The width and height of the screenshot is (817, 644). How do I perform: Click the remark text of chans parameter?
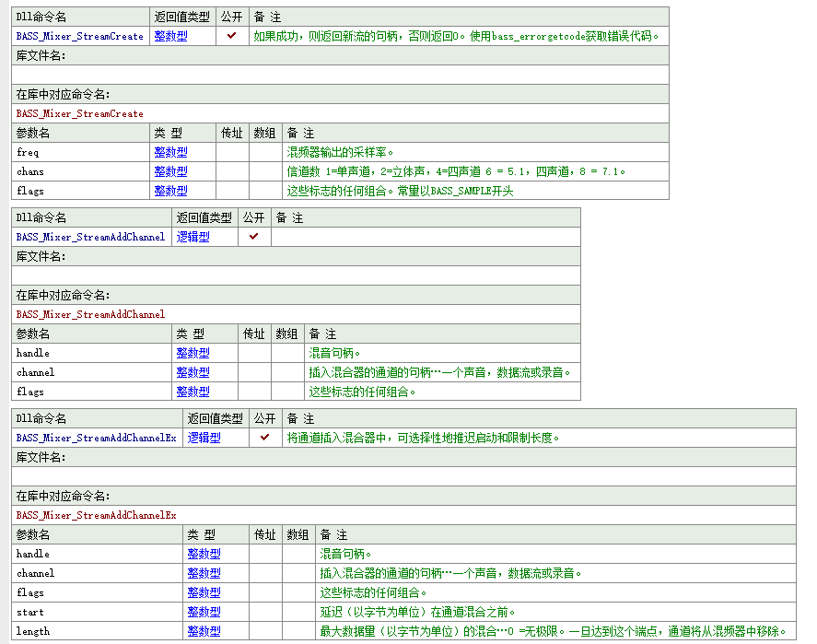[x=457, y=171]
